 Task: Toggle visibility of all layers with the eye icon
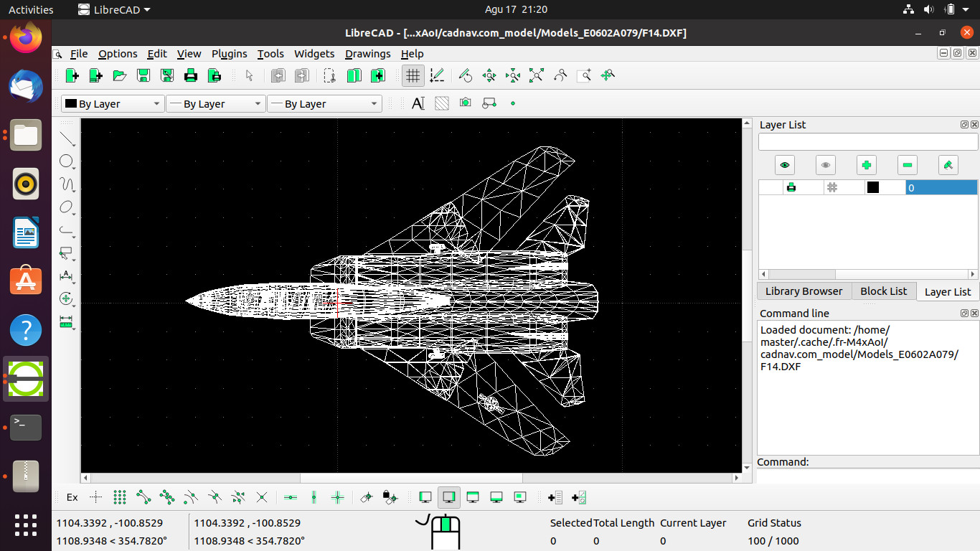pos(784,165)
